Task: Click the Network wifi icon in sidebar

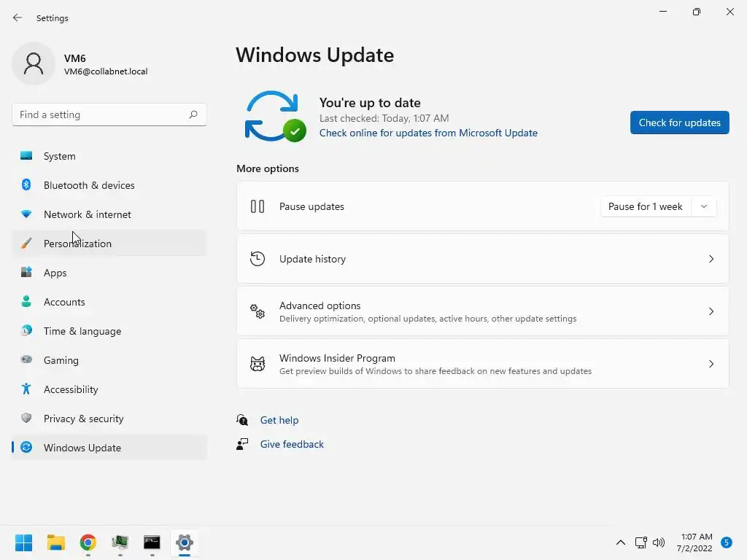Action: [26, 214]
